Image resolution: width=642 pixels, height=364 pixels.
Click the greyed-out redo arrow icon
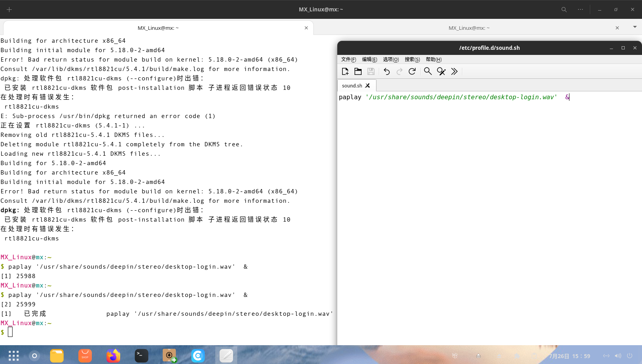(399, 71)
